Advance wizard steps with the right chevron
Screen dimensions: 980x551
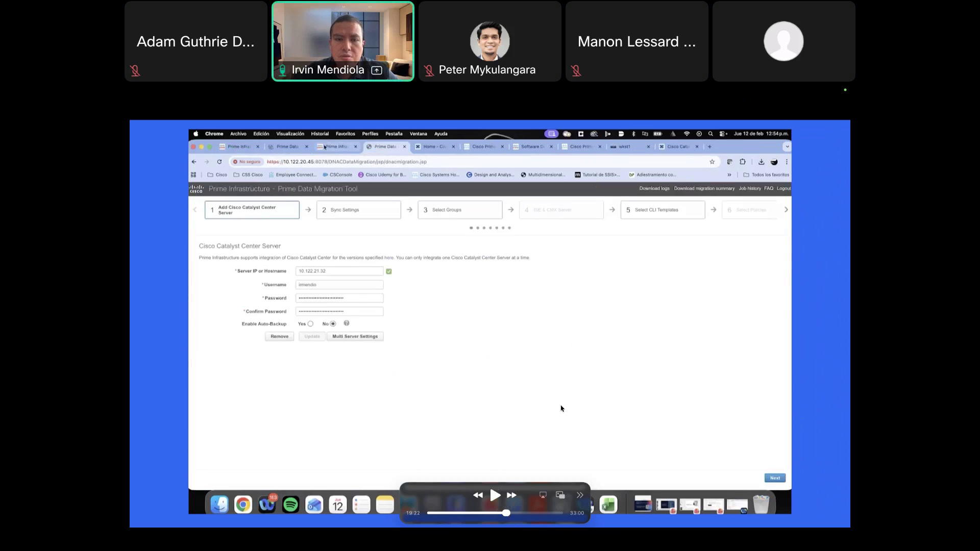[x=786, y=210]
